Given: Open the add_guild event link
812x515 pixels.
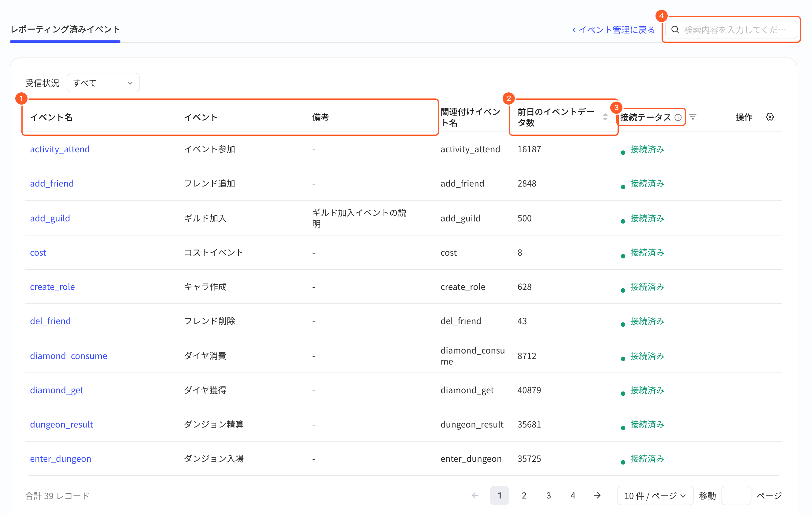Looking at the screenshot, I should [x=50, y=218].
